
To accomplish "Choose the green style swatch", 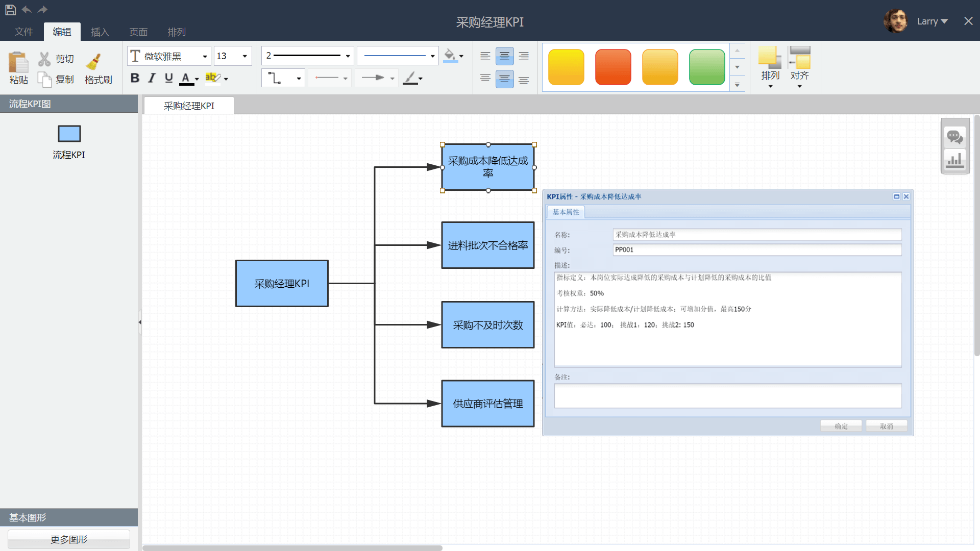I will [x=706, y=67].
